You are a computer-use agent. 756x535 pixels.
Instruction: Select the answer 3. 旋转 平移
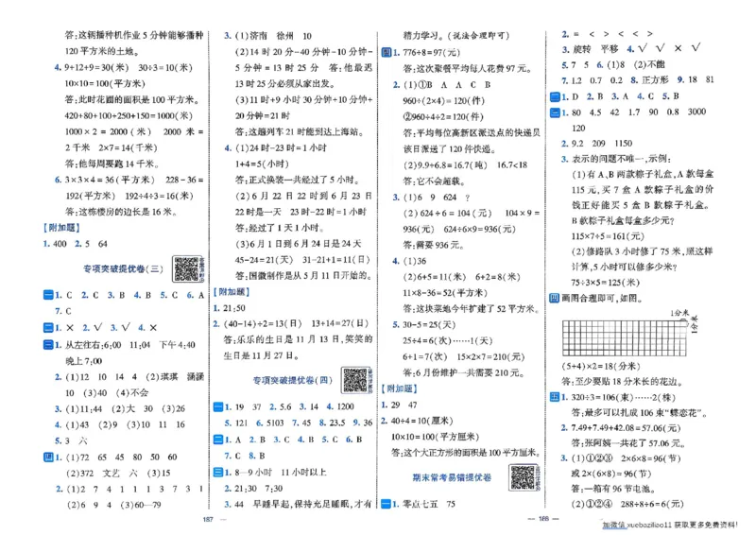(590, 49)
